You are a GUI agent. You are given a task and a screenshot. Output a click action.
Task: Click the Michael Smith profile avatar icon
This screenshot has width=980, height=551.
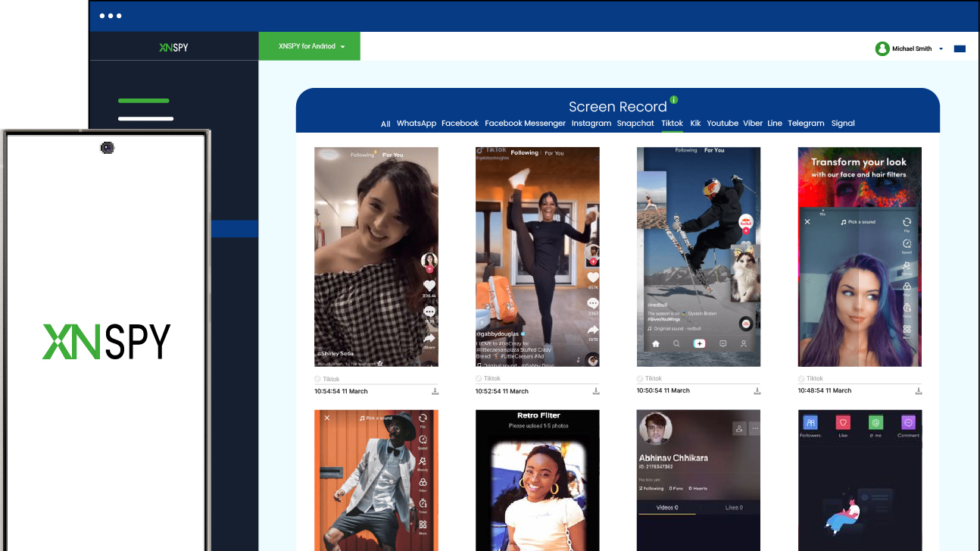882,49
